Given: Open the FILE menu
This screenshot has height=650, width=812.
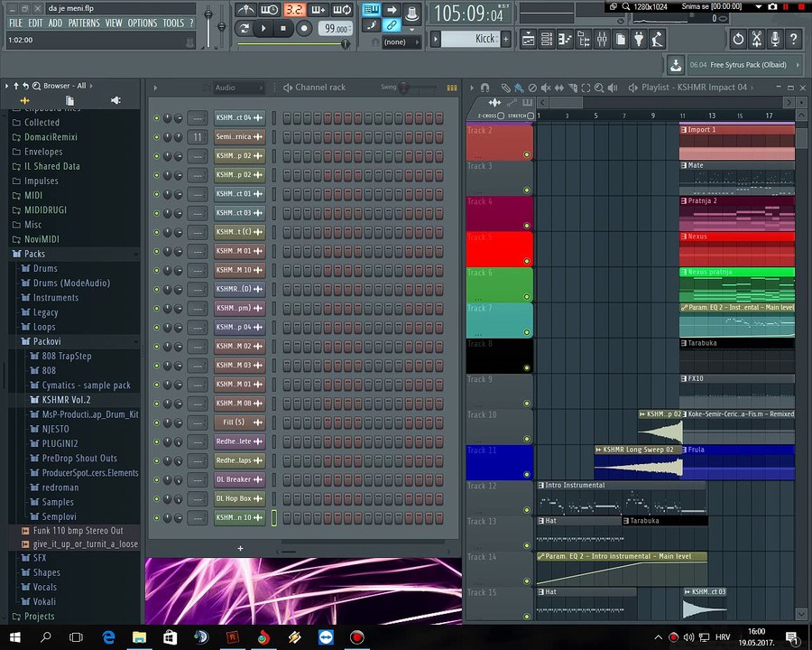Looking at the screenshot, I should (15, 23).
